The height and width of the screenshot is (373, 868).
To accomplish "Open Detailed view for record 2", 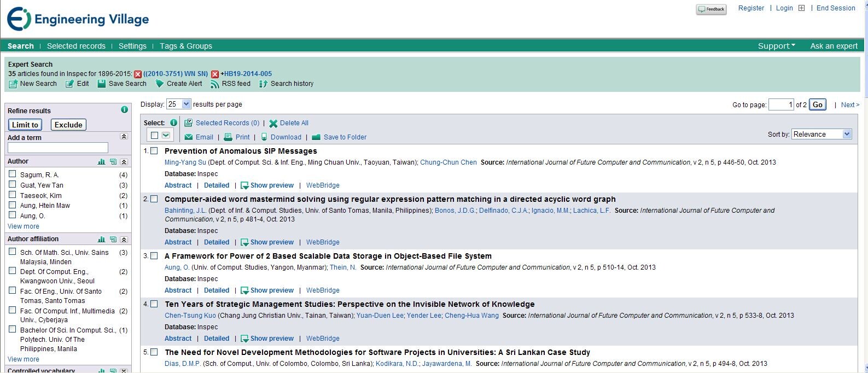I will 217,242.
